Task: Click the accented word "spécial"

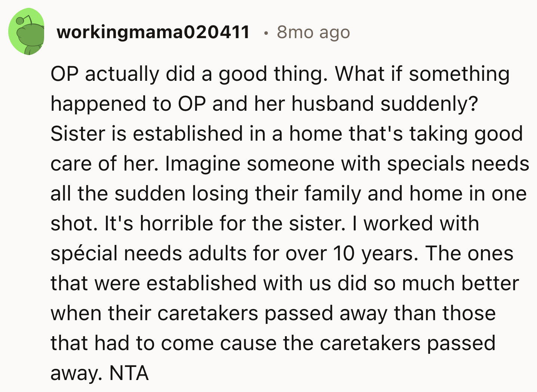Action: coord(84,254)
